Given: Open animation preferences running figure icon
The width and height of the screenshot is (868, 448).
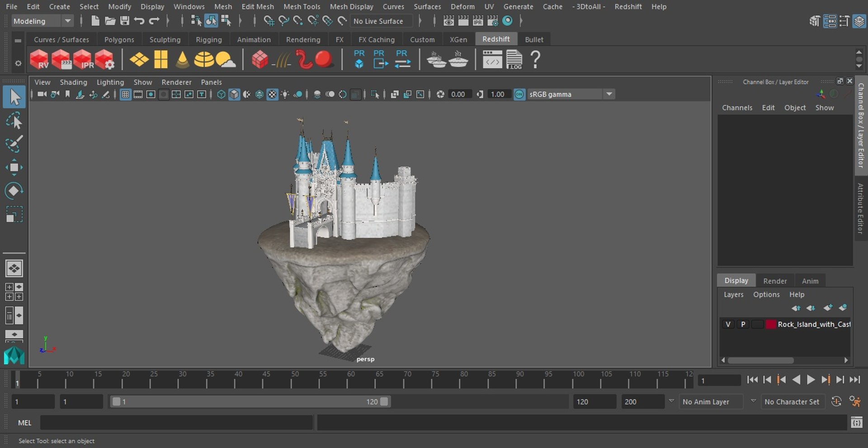Looking at the screenshot, I should (x=854, y=401).
